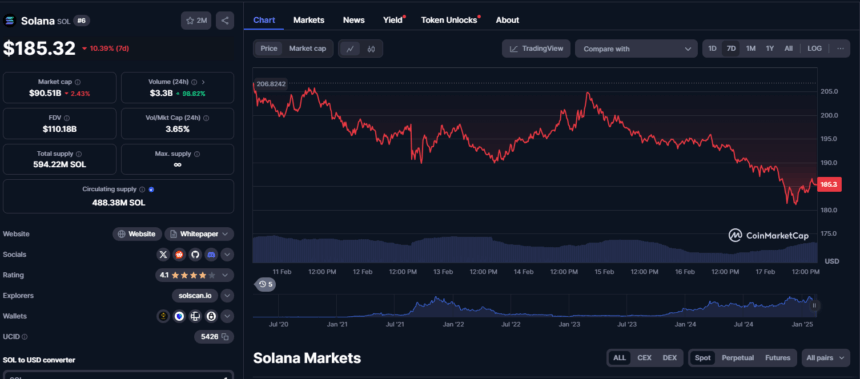
Task: Click the FDV info icon
Action: 66,118
